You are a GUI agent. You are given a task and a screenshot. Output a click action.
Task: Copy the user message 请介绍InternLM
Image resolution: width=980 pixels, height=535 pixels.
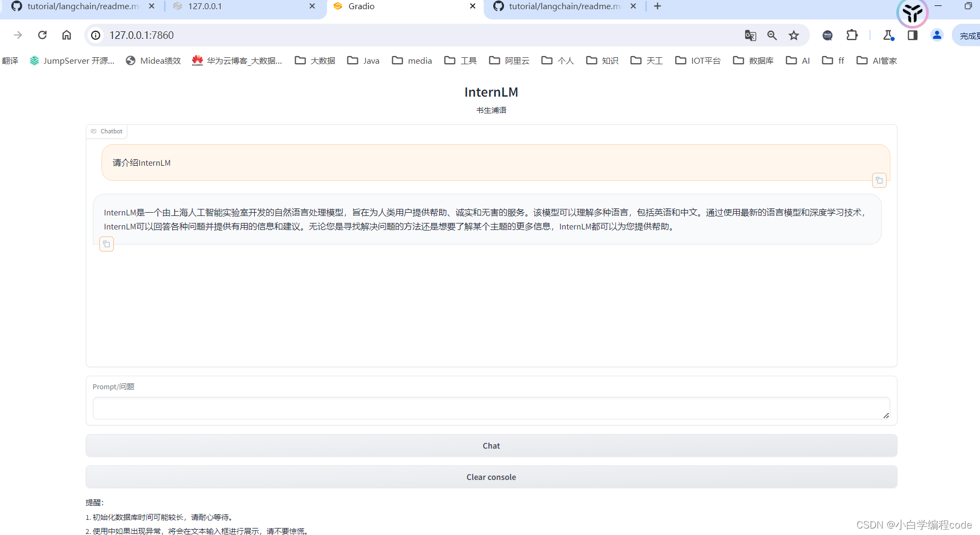(x=879, y=180)
